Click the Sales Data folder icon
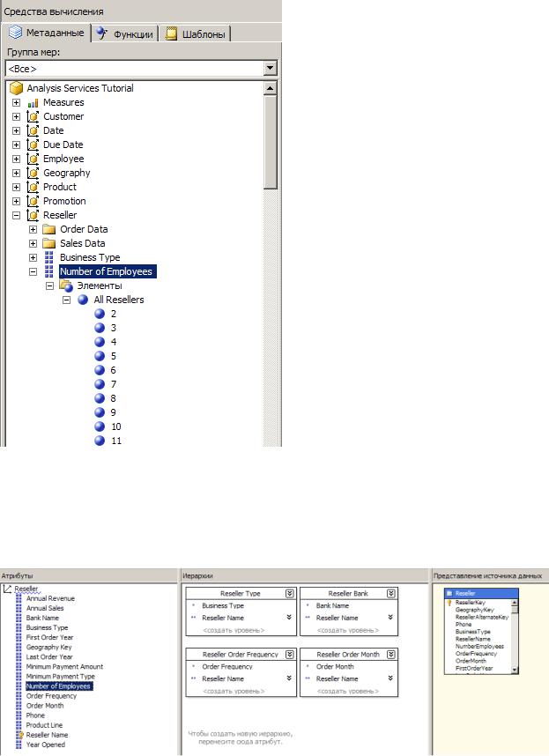 pyautogui.click(x=49, y=243)
